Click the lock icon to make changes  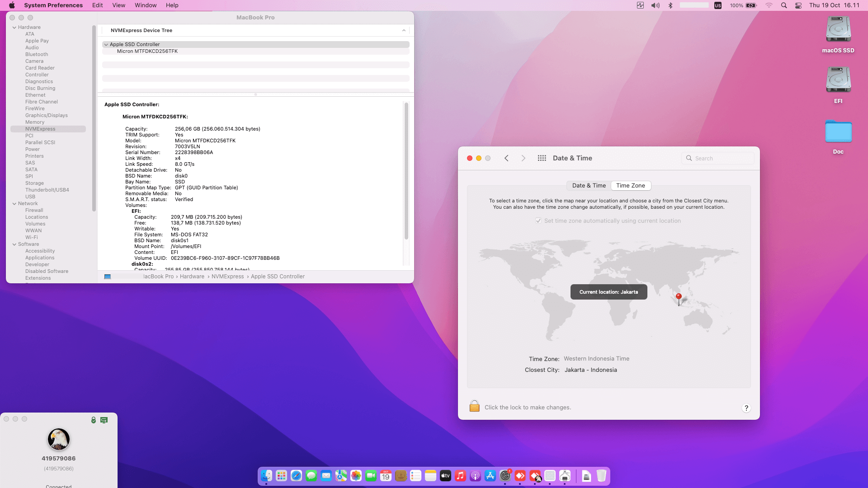coord(474,406)
